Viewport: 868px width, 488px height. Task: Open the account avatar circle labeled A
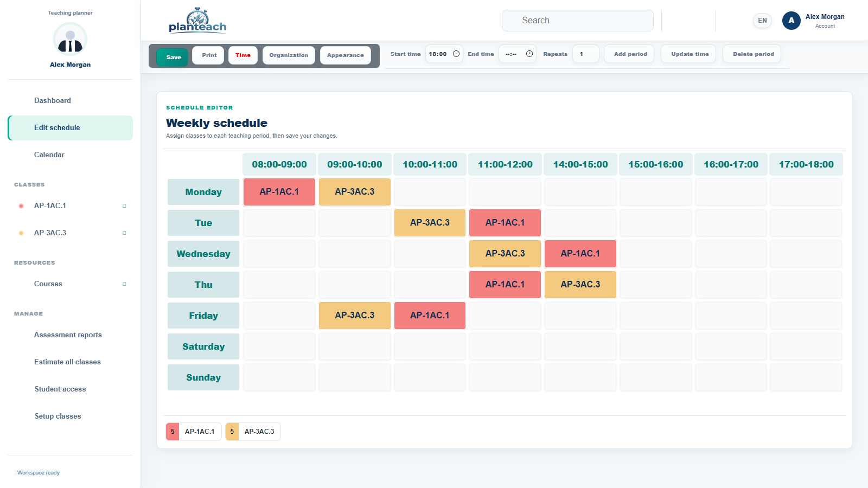point(791,21)
